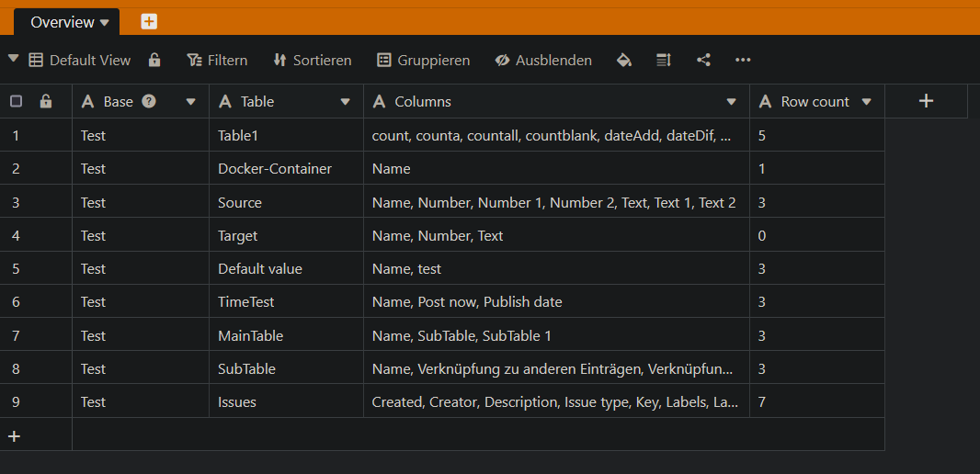Click the help question mark on Base column
This screenshot has width=980, height=474.
(x=149, y=101)
